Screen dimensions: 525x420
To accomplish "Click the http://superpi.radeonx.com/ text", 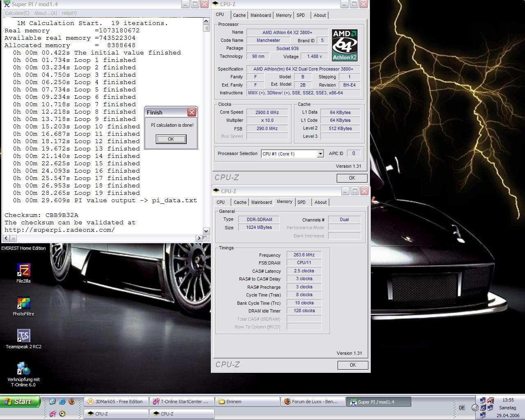I will point(60,230).
